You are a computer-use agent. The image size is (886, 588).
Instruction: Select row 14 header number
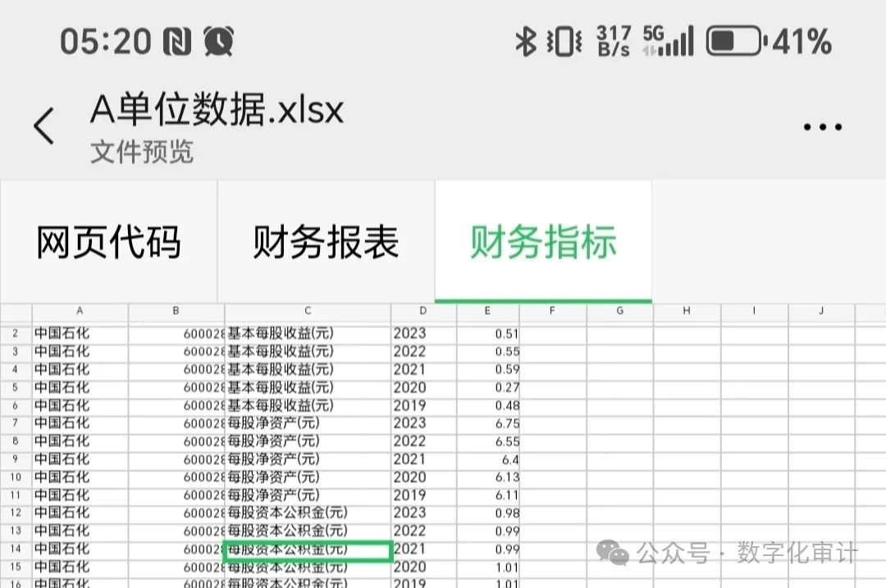pyautogui.click(x=16, y=549)
